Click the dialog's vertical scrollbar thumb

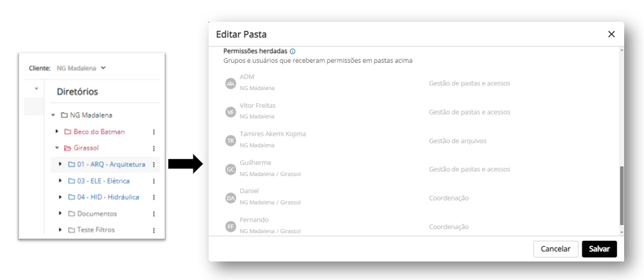[621, 195]
